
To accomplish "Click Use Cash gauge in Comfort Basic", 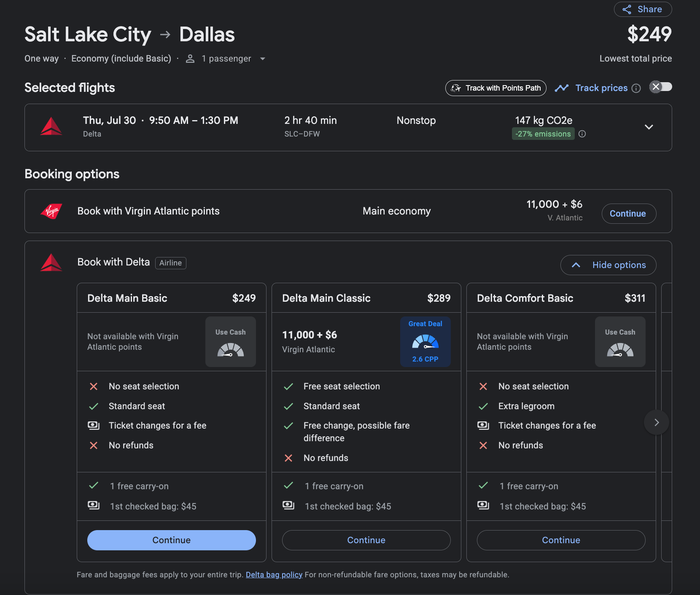I will pyautogui.click(x=620, y=341).
